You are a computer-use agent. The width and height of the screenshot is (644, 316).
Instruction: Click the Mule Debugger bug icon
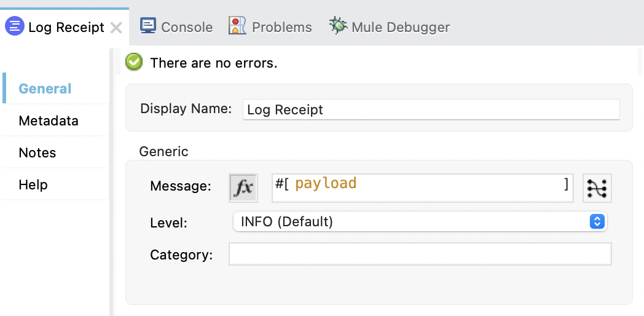(x=338, y=26)
